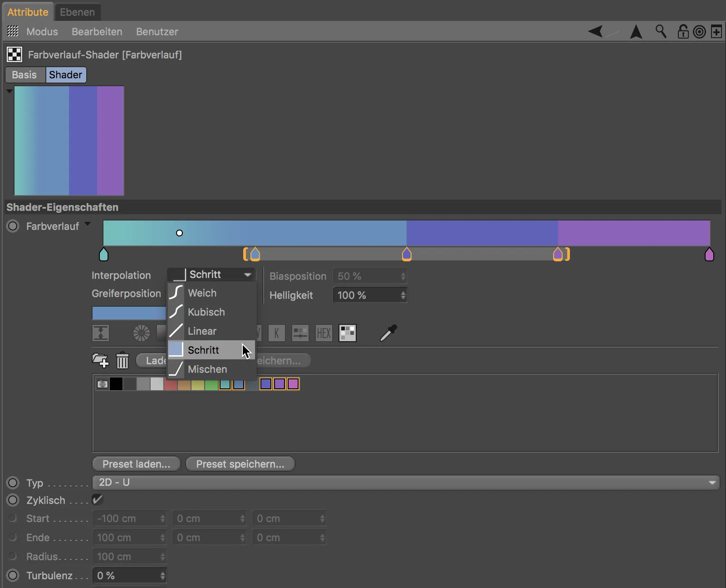Open new attribute manager plus icon

(716, 32)
